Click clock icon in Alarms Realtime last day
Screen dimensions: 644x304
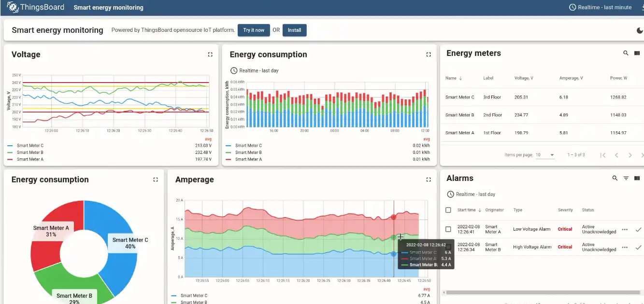[x=450, y=194]
